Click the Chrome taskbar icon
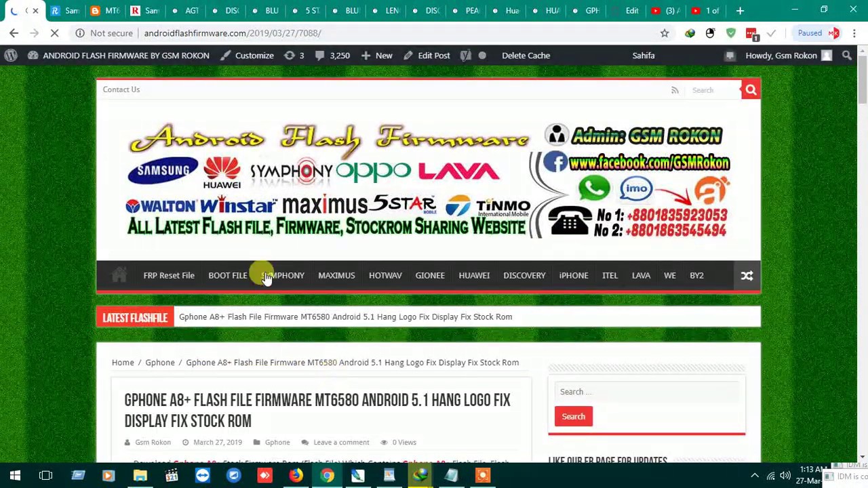Screen dimensions: 868x488 (327, 476)
